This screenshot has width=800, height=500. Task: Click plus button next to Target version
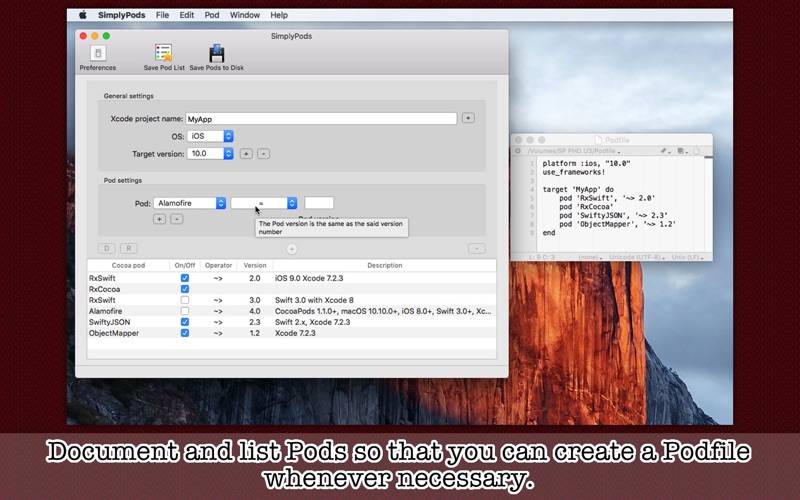(x=246, y=154)
